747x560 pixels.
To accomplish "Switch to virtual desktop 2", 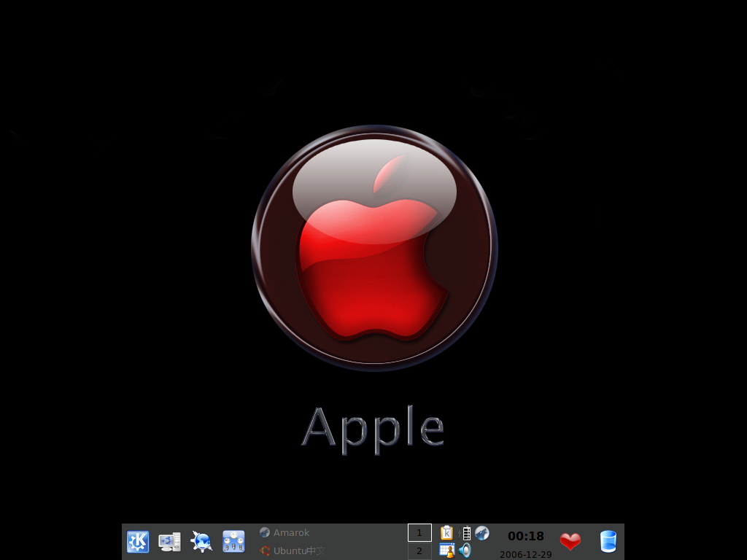I will [419, 551].
